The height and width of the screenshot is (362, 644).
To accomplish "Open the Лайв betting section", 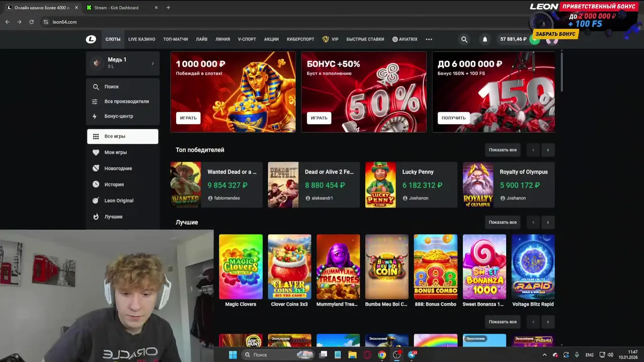I will [202, 39].
